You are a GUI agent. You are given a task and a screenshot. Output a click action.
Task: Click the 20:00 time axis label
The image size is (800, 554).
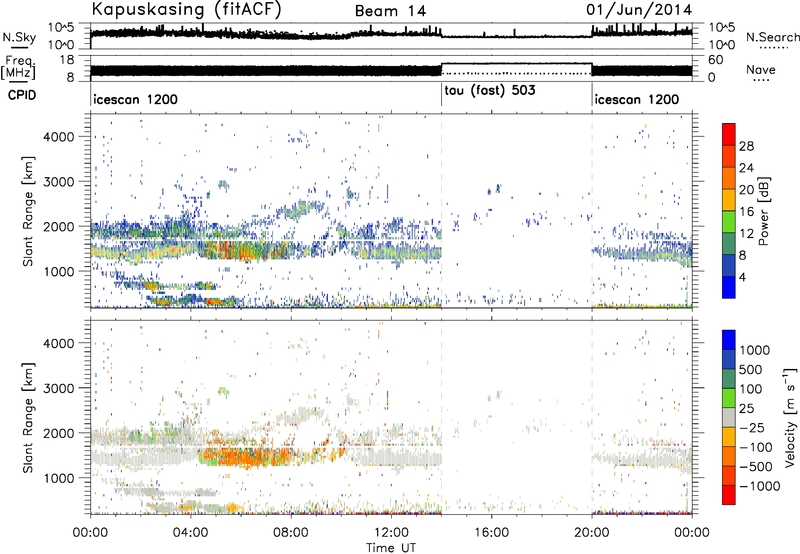(x=592, y=533)
